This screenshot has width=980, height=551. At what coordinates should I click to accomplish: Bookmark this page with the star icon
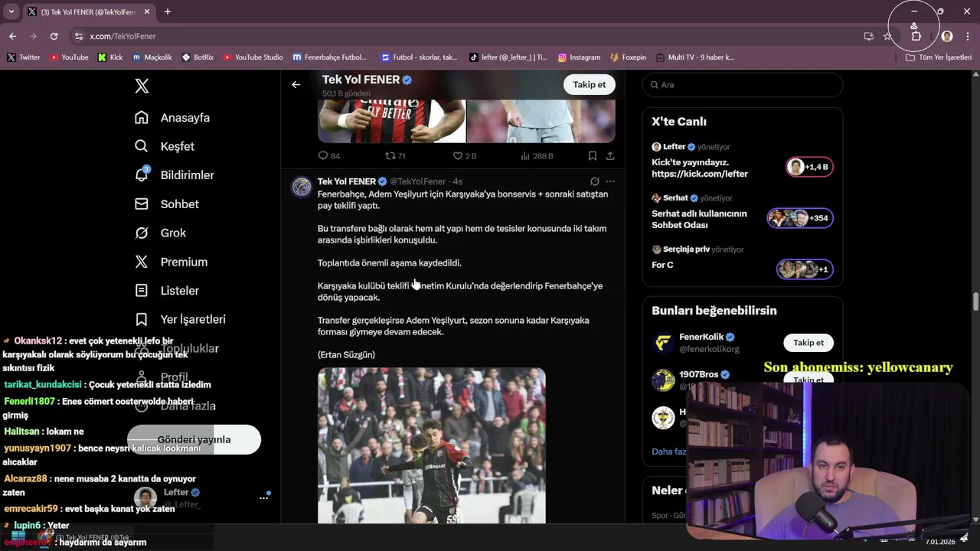tap(887, 36)
